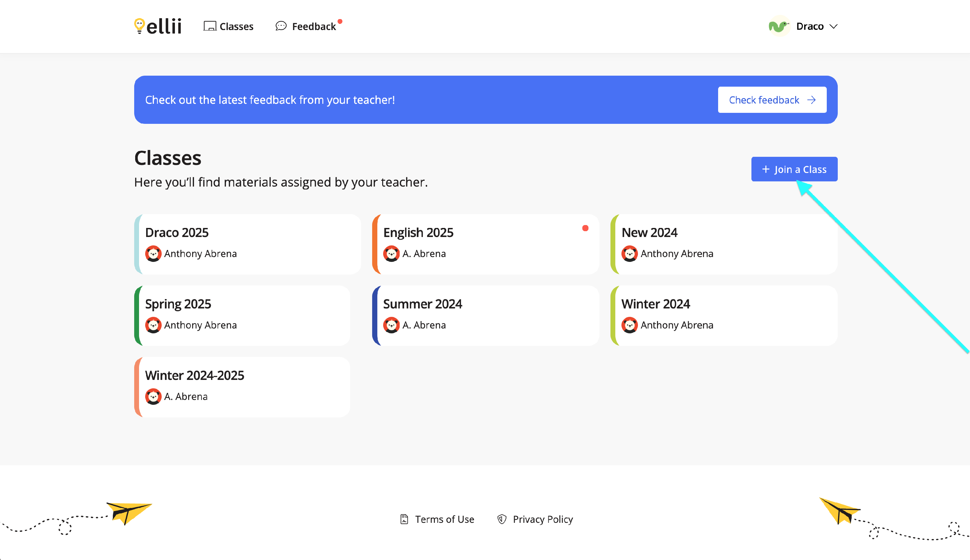Open the English 2025 class card
The width and height of the screenshot is (970, 560).
tap(485, 244)
